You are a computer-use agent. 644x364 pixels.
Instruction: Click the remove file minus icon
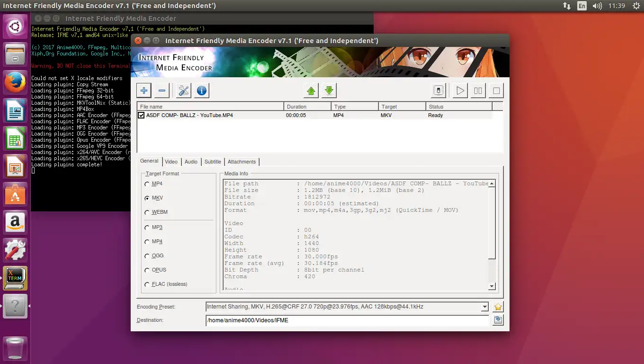coord(162,91)
